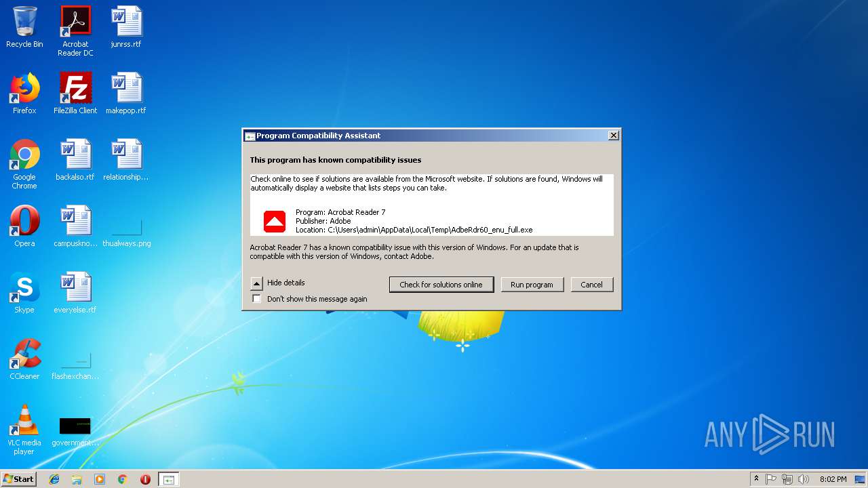Select Program Compatibility Assistant taskbar button
Viewport: 868px width, 488px height.
point(168,479)
